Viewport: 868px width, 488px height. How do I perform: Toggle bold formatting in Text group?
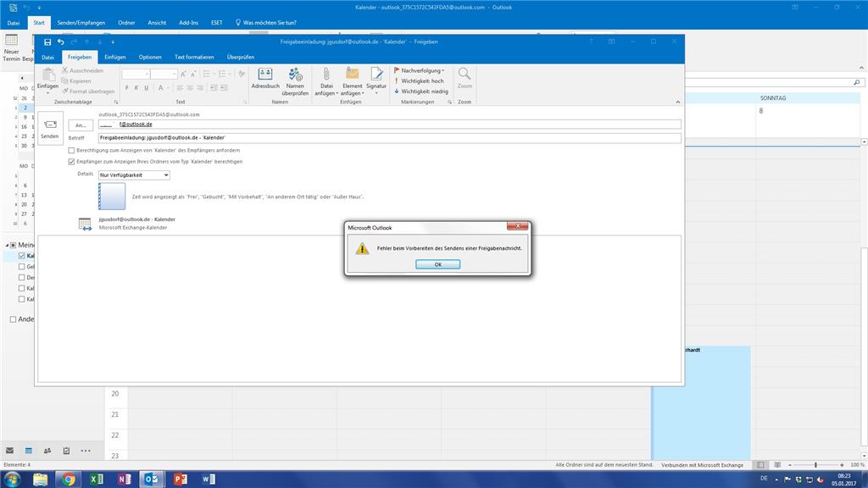coord(127,88)
